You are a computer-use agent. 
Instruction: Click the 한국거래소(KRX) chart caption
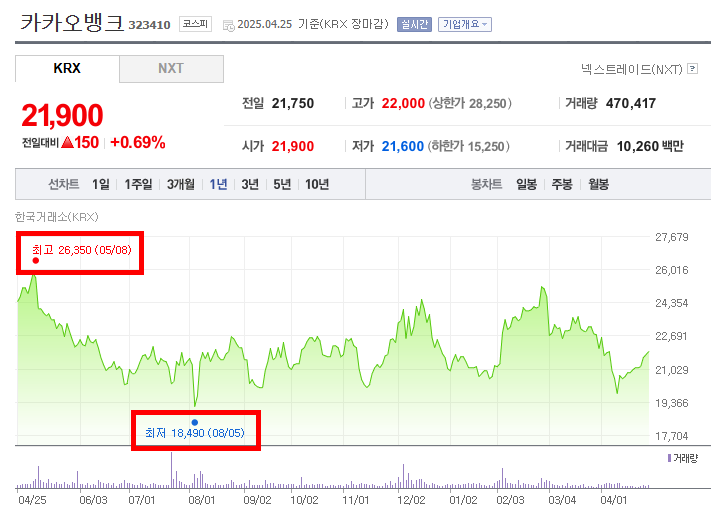click(x=57, y=217)
